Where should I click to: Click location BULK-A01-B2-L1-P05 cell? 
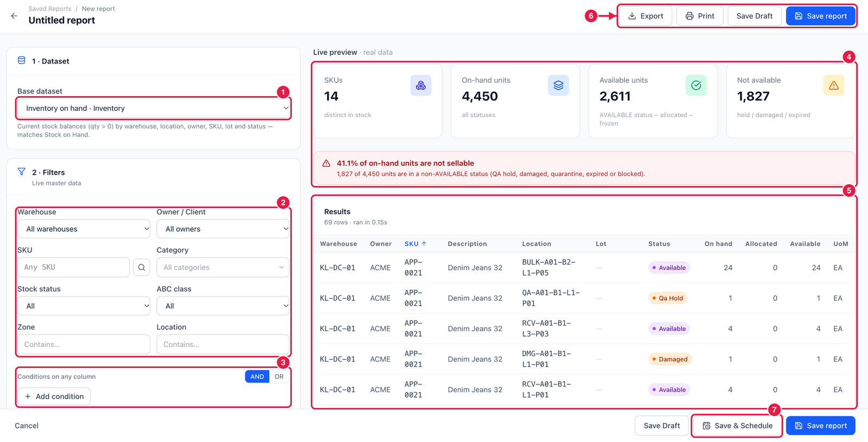(549, 268)
